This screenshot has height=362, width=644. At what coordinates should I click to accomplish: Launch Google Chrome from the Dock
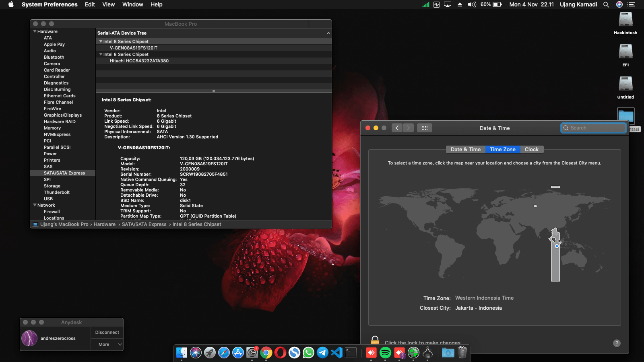(x=266, y=353)
